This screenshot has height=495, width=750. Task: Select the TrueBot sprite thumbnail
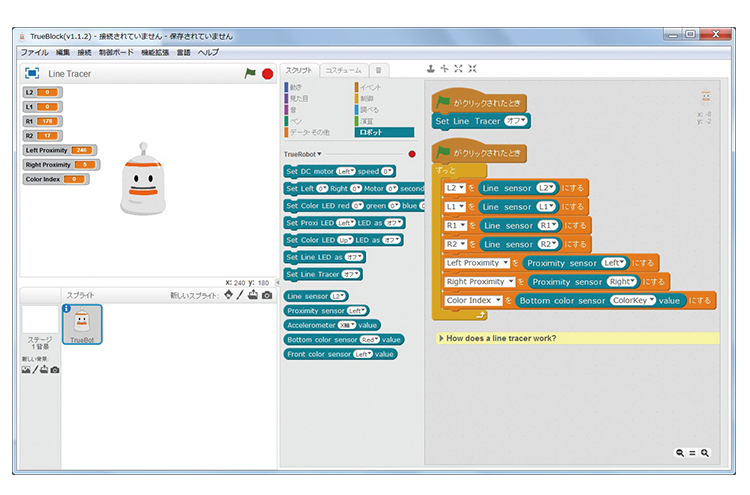[x=82, y=325]
